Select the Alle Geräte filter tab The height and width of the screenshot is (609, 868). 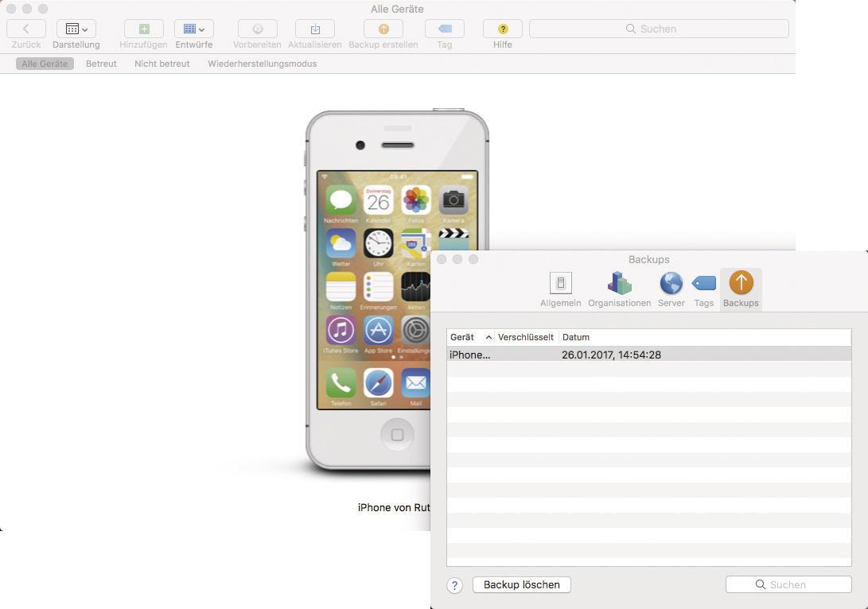click(45, 64)
